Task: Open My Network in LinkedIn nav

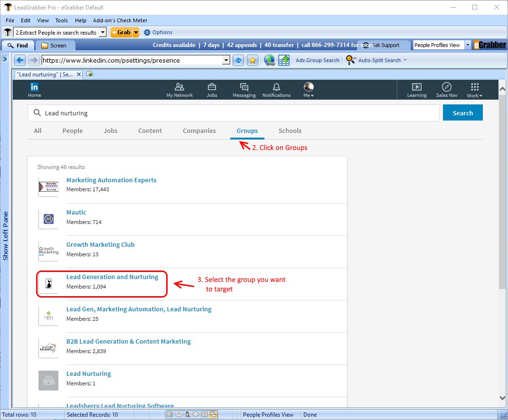Action: pos(179,90)
